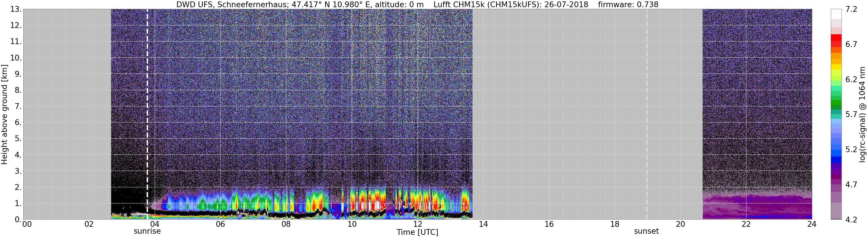The image size is (868, 238).
Task: Click the 00 tick label on the time axis
Action: click(x=27, y=224)
